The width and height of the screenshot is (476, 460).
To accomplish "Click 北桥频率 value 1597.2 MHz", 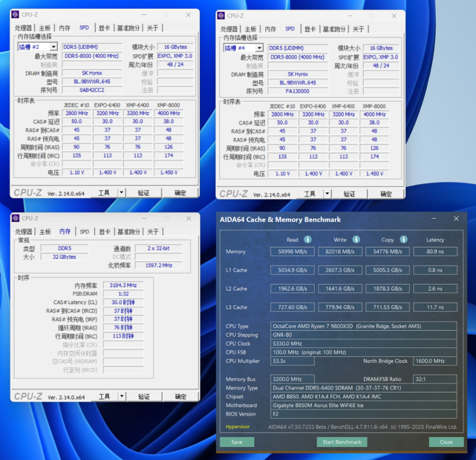I will [159, 265].
